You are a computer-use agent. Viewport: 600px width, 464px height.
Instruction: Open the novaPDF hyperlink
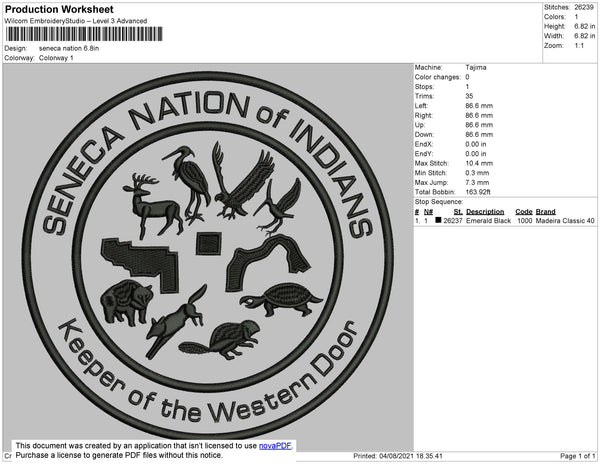pyautogui.click(x=275, y=446)
